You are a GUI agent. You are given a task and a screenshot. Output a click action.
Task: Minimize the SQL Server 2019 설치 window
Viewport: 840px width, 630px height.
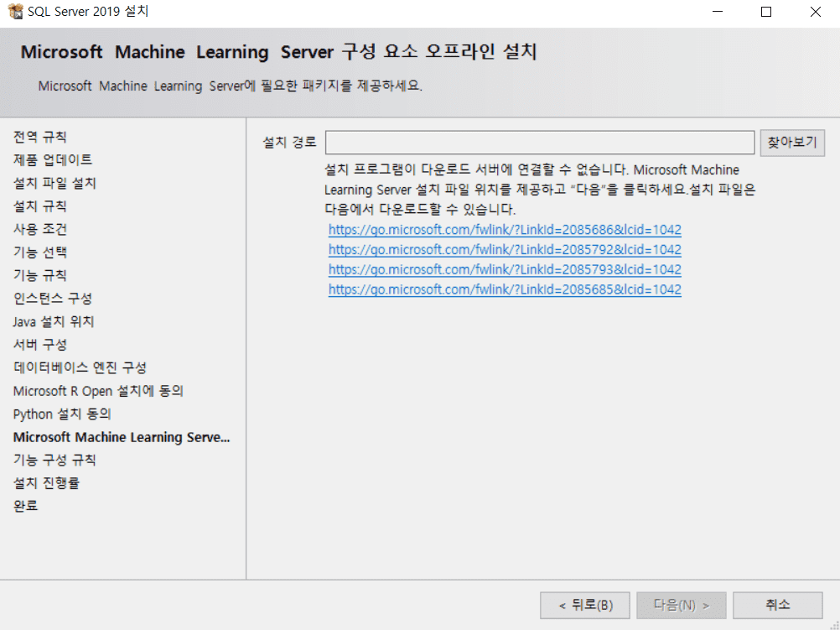(718, 12)
